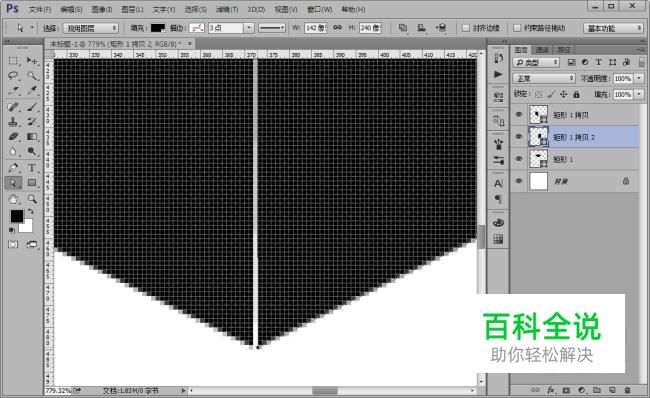Toggle lock all for the layer

pos(576,95)
